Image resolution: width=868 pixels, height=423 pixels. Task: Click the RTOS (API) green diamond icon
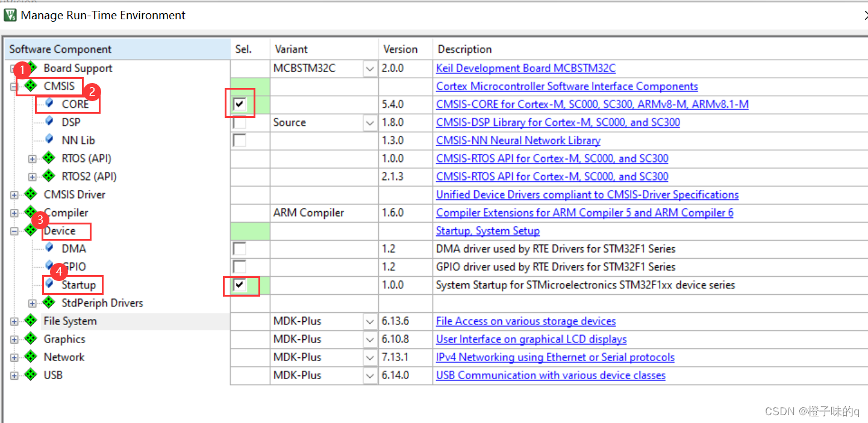49,158
